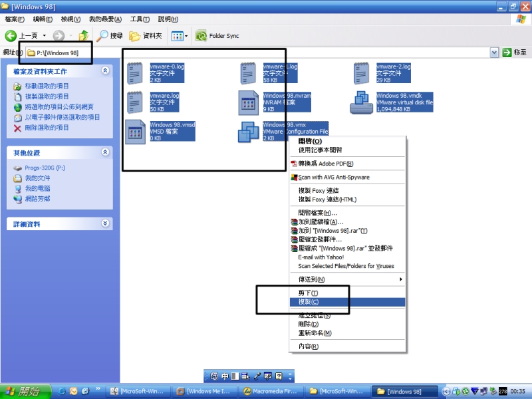Toggle the Folders pane button
Viewport: 532px width, 399px height.
click(x=146, y=36)
